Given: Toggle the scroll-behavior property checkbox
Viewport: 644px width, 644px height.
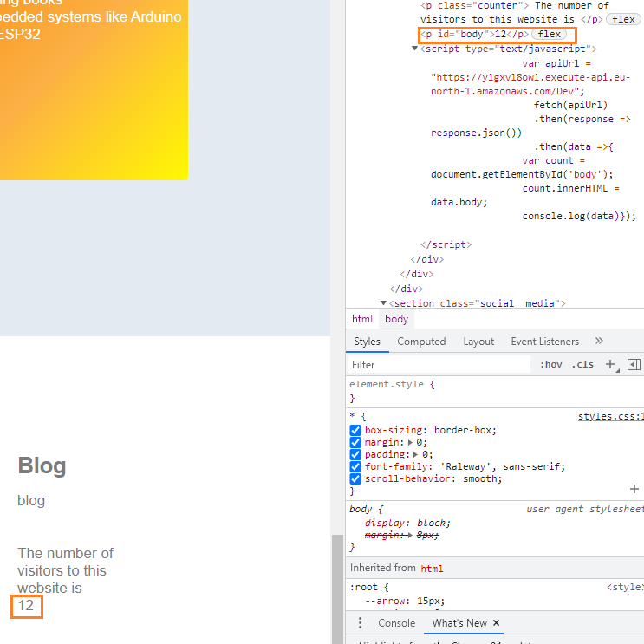Looking at the screenshot, I should tap(355, 479).
